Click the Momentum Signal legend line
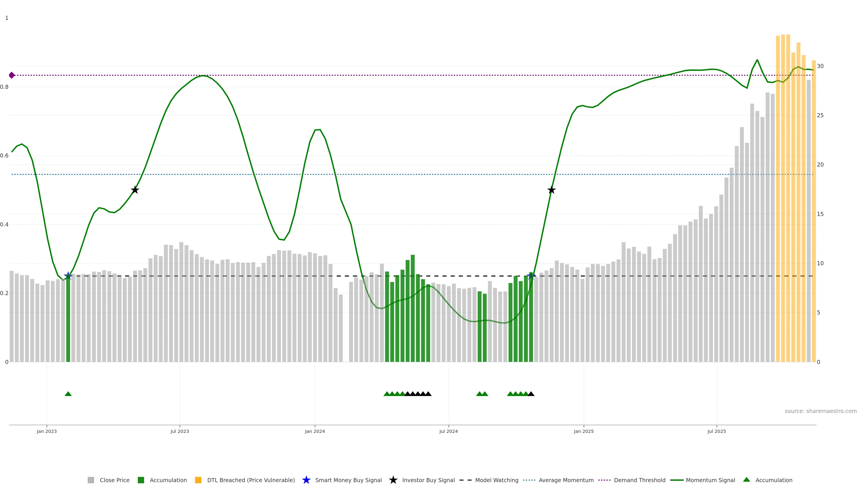Screen dimensions: 868x488 677,480
